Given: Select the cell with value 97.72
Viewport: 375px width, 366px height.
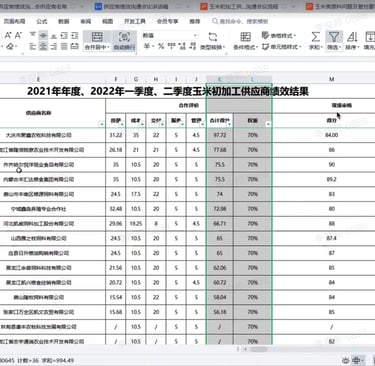Looking at the screenshot, I should click(x=220, y=135).
